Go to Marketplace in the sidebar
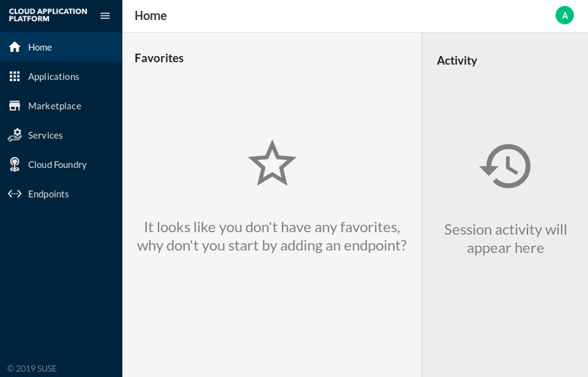Screen dimensions: 588x377 click(55, 106)
